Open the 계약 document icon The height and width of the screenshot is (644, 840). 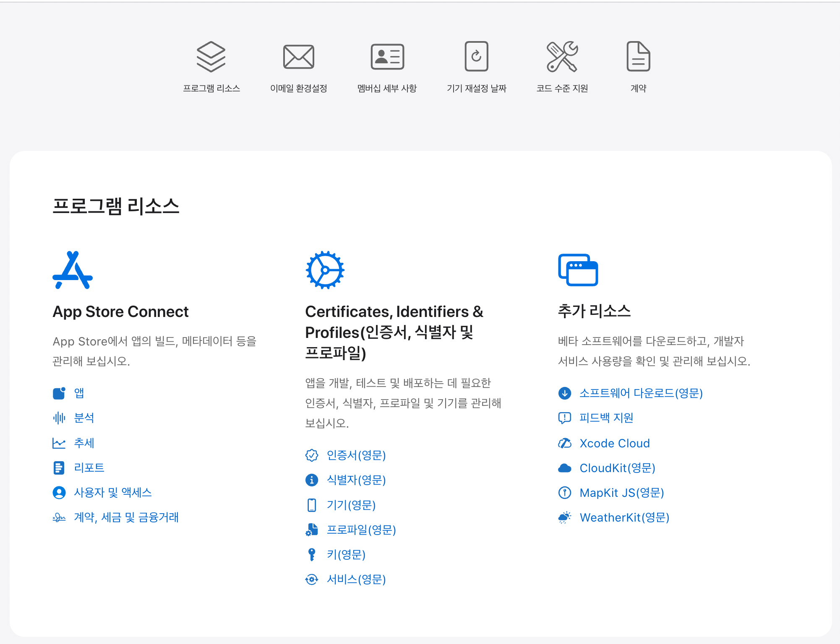[638, 57]
